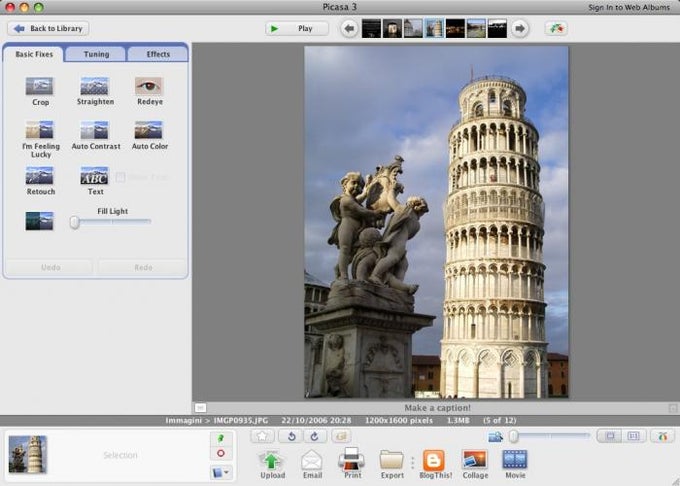Make a Movie from the selection
The image size is (680, 486).
515,464
